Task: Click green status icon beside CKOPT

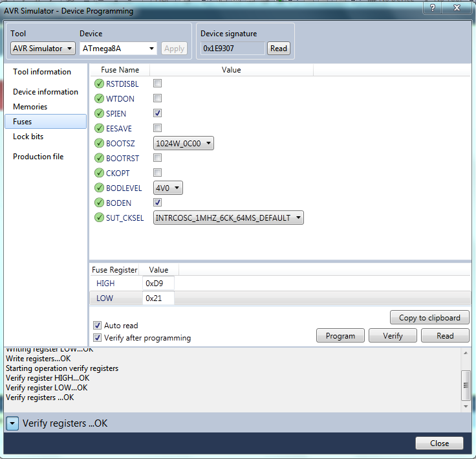Action: (x=99, y=173)
